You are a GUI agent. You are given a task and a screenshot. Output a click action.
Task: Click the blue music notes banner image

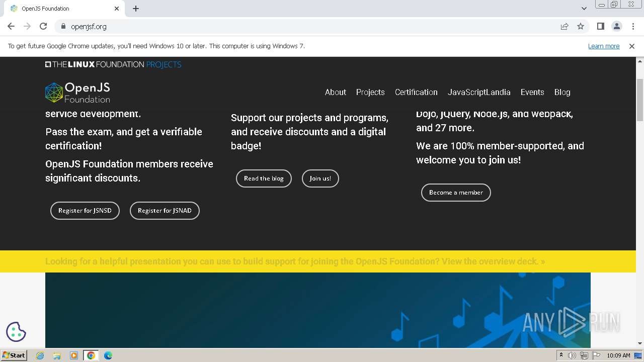317,310
